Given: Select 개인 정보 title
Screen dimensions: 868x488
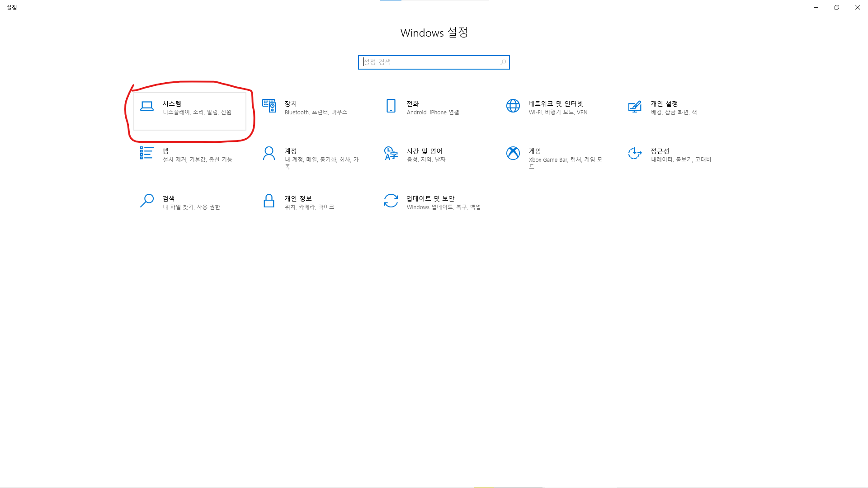Looking at the screenshot, I should (298, 198).
